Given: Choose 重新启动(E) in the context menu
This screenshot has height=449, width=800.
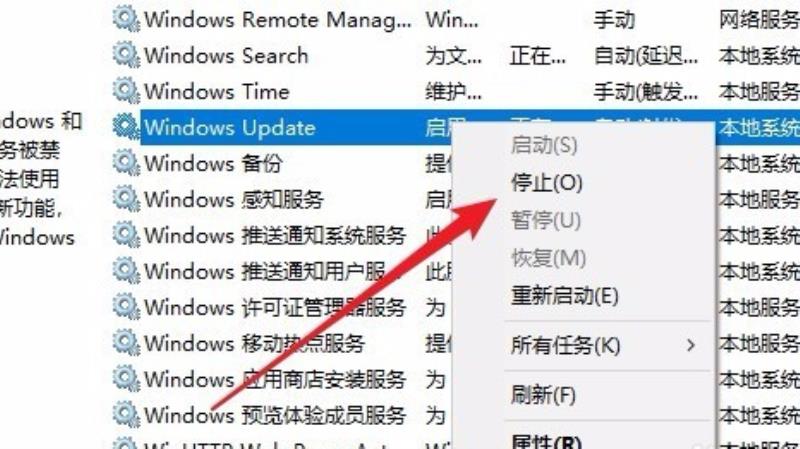Looking at the screenshot, I should pyautogui.click(x=565, y=295).
